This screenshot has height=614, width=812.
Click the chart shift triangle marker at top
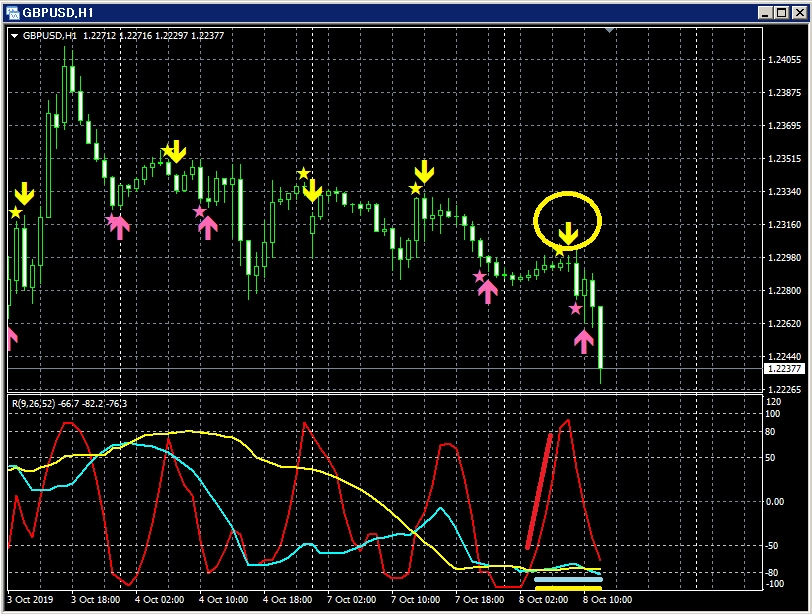click(610, 32)
